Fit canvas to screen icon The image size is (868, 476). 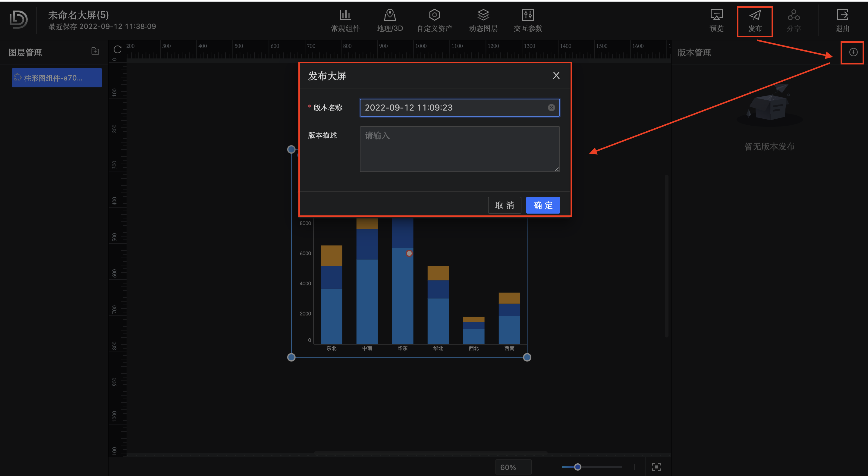[656, 467]
